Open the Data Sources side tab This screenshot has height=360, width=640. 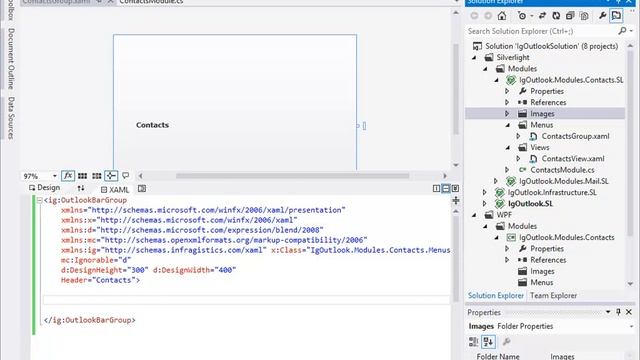[x=11, y=118]
